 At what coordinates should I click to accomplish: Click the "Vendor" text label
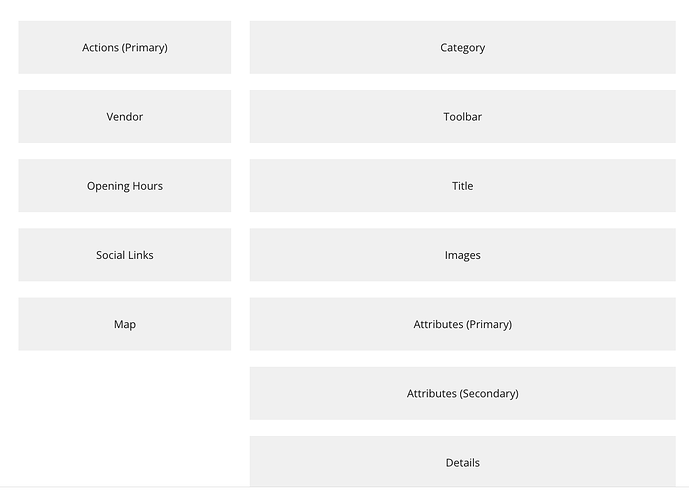pyautogui.click(x=125, y=117)
